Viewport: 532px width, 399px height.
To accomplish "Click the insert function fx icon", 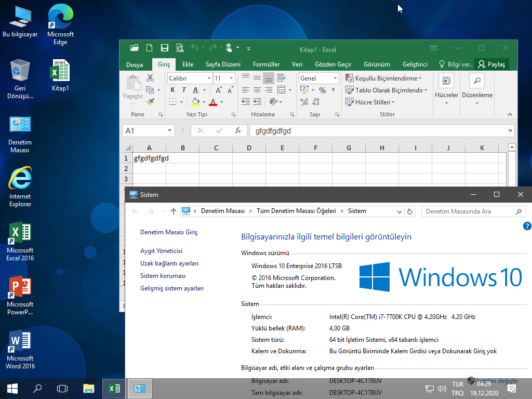I will click(238, 130).
